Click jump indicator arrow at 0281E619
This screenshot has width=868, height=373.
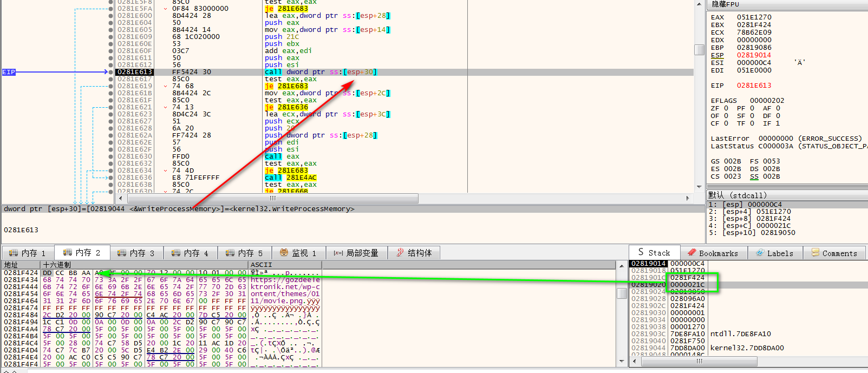tap(166, 86)
